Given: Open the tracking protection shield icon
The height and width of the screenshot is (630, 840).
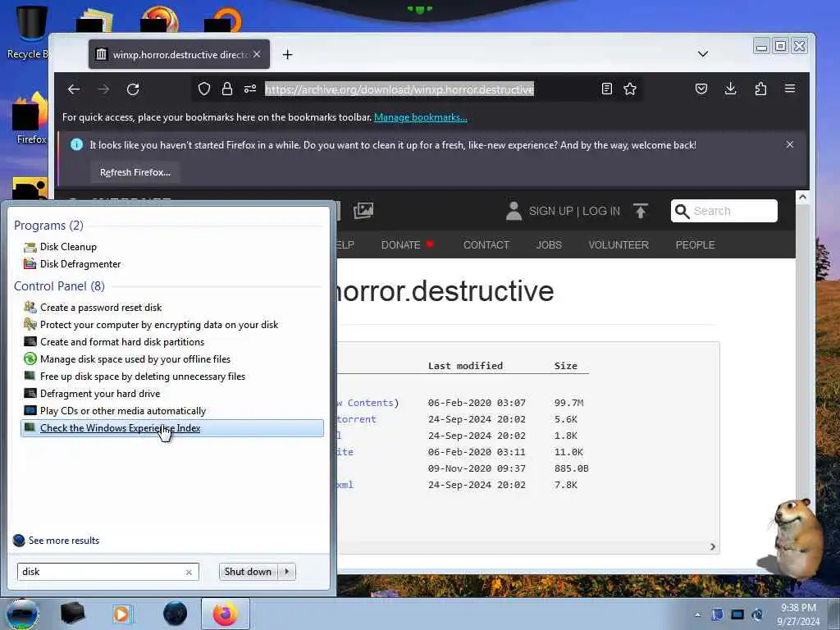Looking at the screenshot, I should 204,89.
